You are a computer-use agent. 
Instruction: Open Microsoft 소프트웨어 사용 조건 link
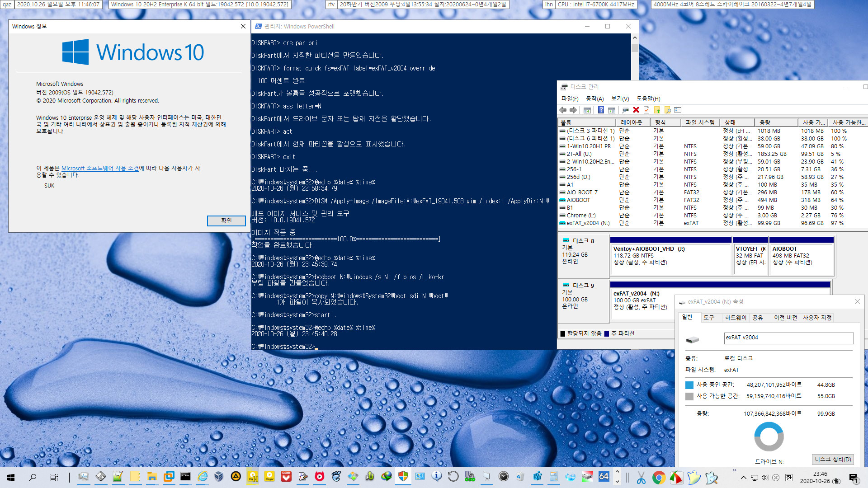pos(100,168)
